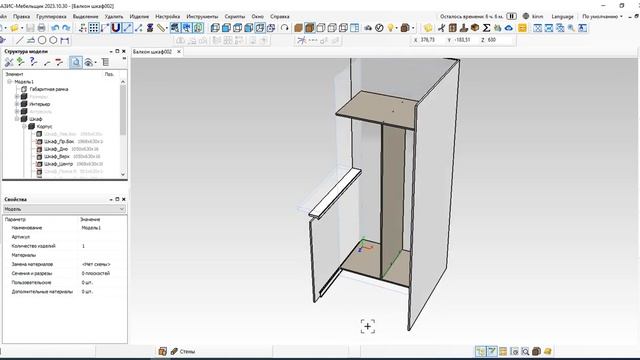Click the stamp tool icon

[464, 28]
